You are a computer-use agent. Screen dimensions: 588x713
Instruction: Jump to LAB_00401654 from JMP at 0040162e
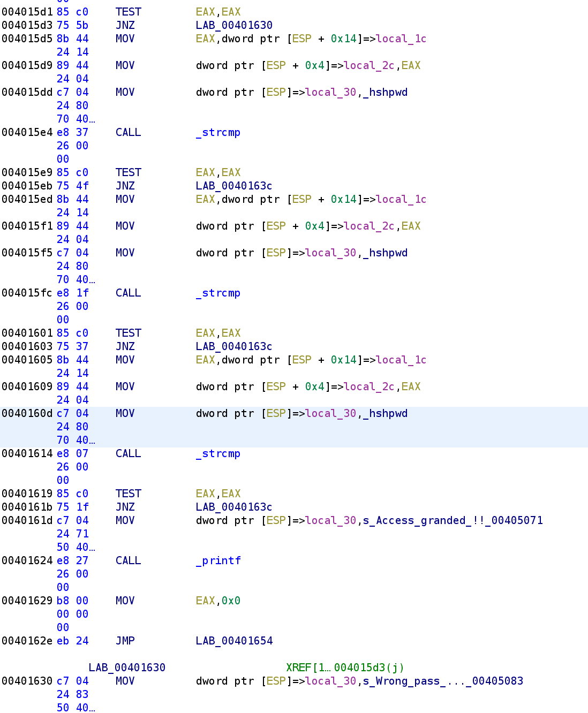[233, 640]
